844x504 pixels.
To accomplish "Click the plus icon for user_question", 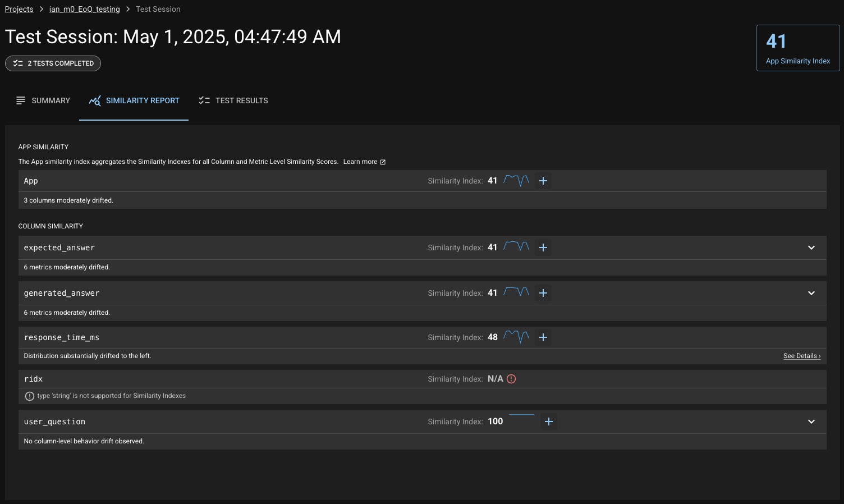I will (549, 421).
